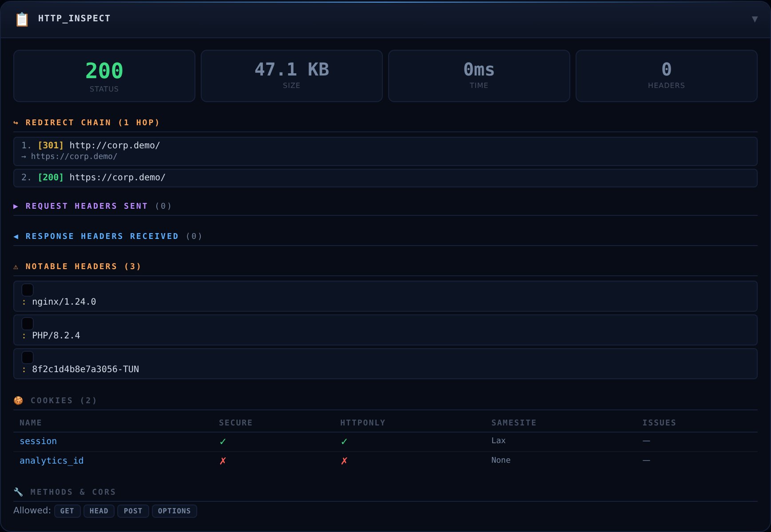Click the Lax SameSite value
Screen dimensions: 771x532
(x=498, y=441)
